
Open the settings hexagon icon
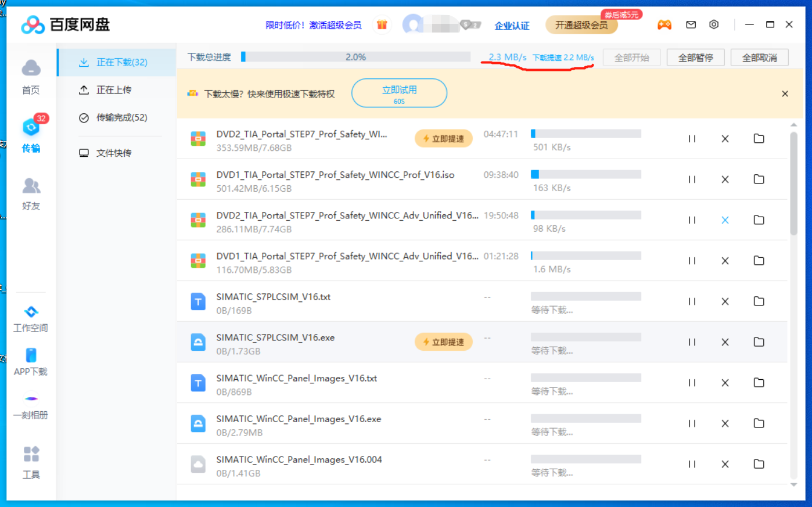pyautogui.click(x=714, y=24)
